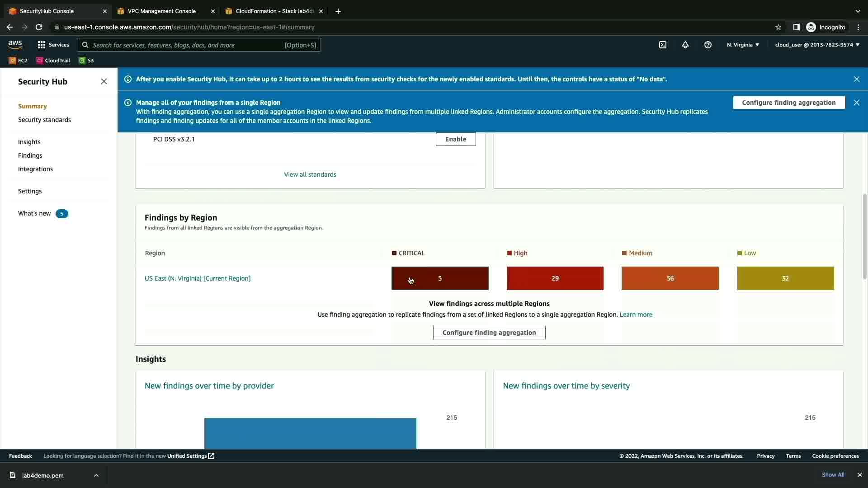The height and width of the screenshot is (488, 868).
Task: Open the notifications bell icon
Action: [685, 45]
